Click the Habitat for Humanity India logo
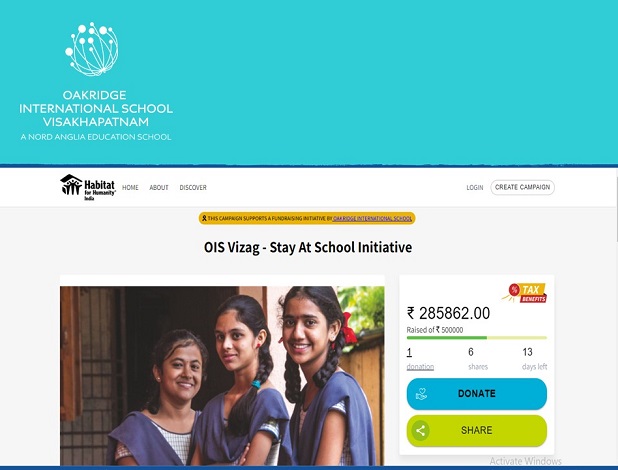Screen dimensions: 618x470 tap(88, 187)
